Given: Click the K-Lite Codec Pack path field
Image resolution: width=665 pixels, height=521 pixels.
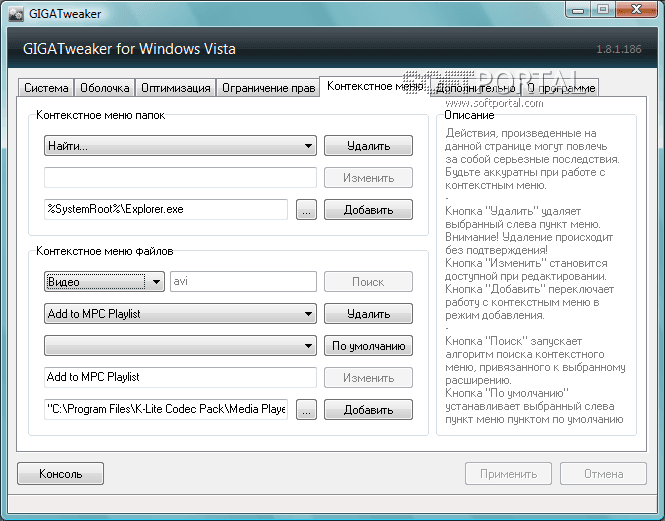Looking at the screenshot, I should click(x=166, y=409).
